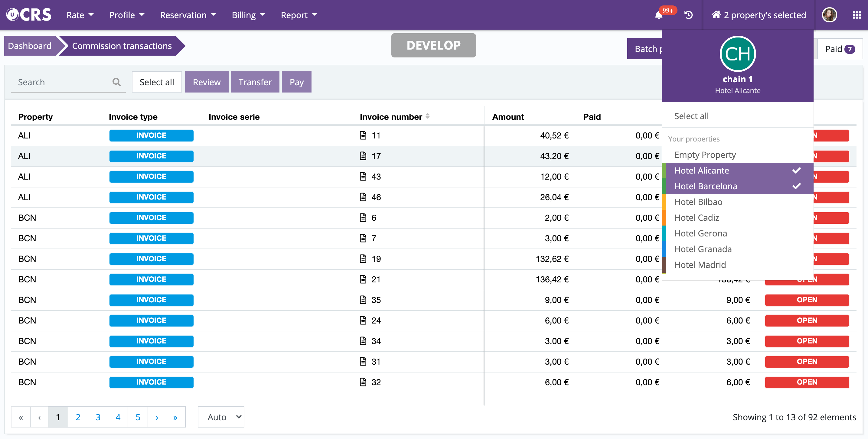Screen dimensions: 868x439
Task: Open the Auto page size dropdown
Action: click(221, 417)
